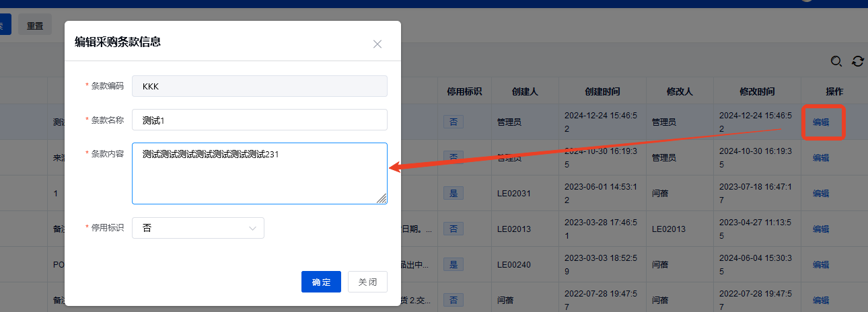Click 编辑 in the LE02031 row
868x312 pixels.
point(821,194)
